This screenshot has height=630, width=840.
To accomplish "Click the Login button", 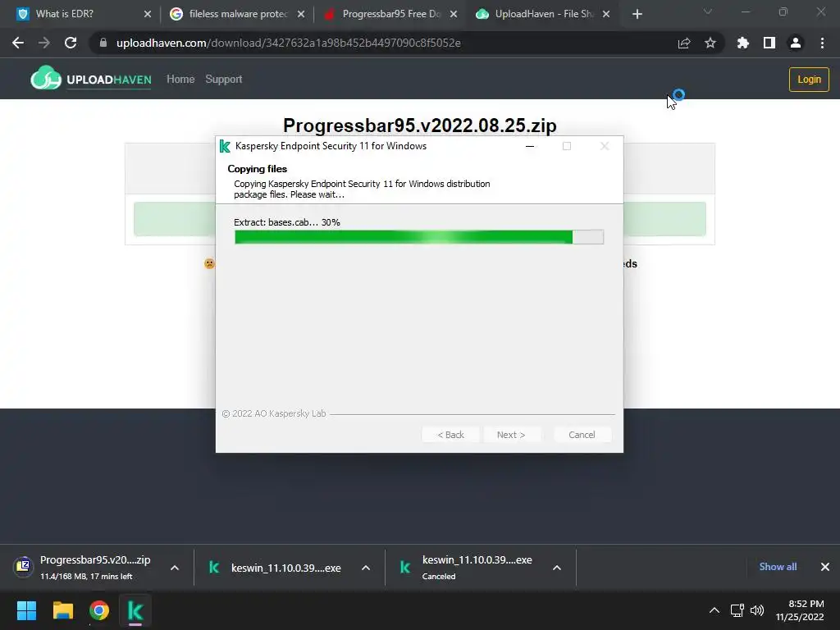I will point(809,80).
